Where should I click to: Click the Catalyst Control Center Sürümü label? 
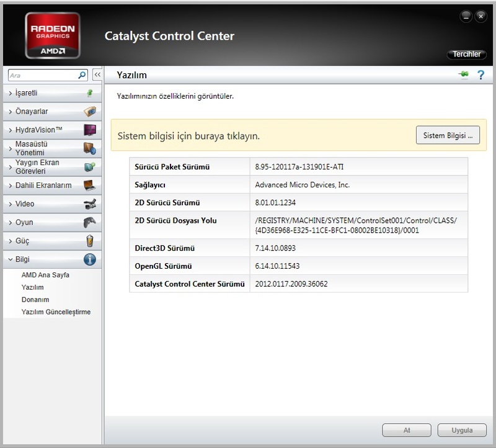[x=190, y=284]
